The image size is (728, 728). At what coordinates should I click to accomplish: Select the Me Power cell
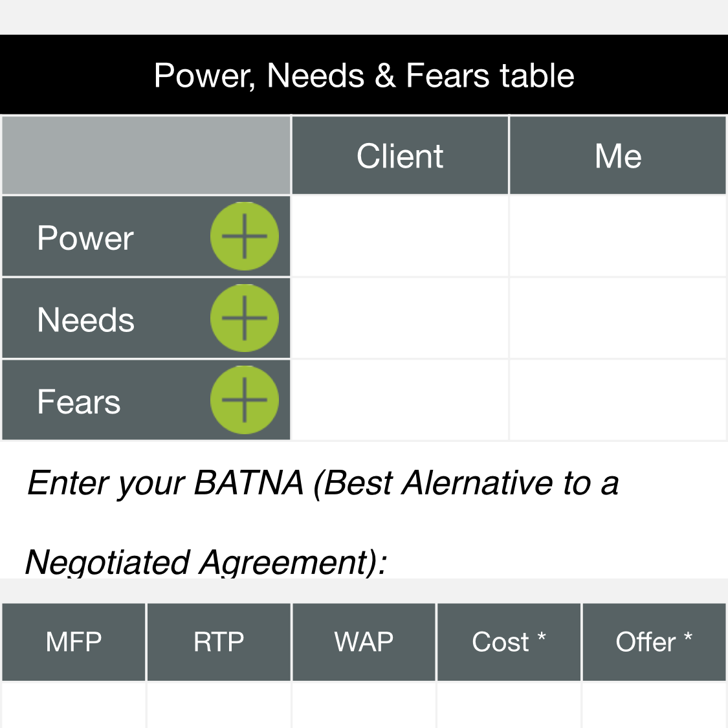click(618, 236)
